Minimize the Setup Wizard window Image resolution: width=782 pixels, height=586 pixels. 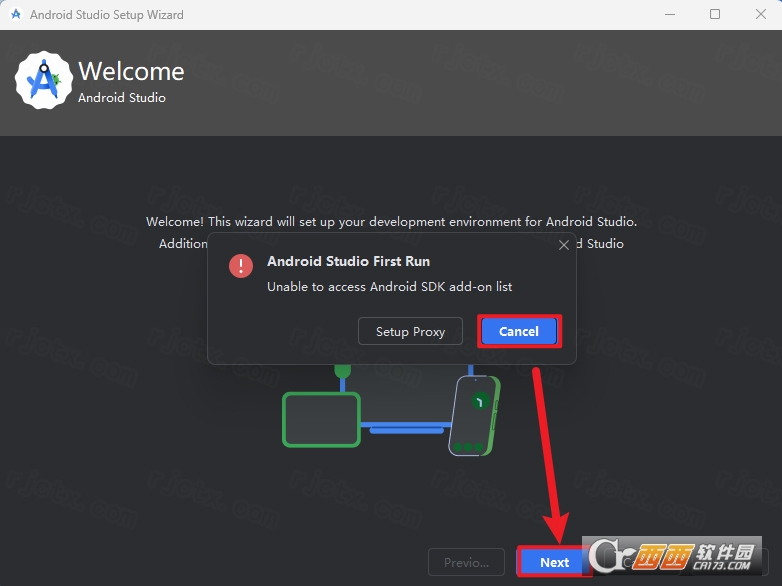[x=670, y=14]
